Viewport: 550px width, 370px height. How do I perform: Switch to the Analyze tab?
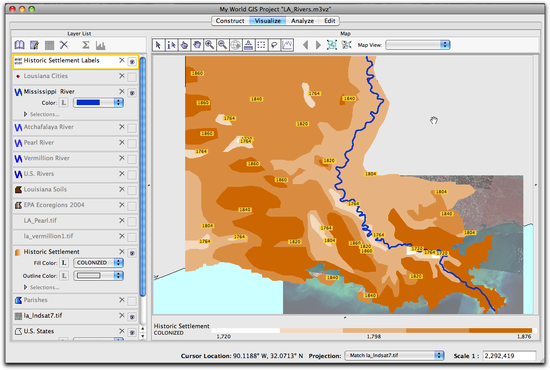point(302,21)
